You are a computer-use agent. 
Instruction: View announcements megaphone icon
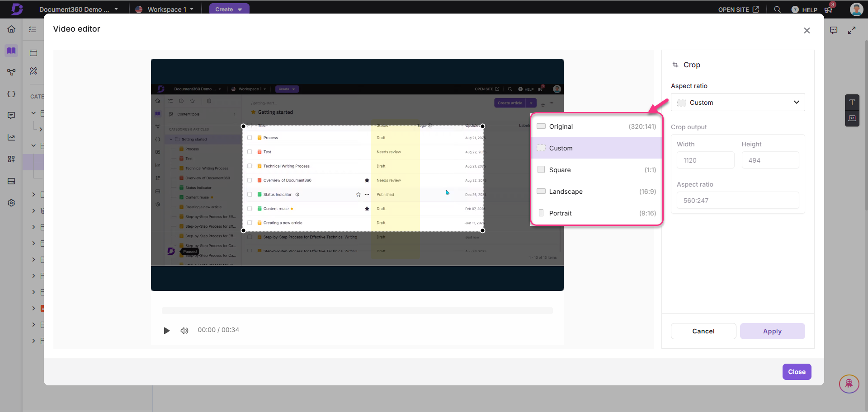829,9
